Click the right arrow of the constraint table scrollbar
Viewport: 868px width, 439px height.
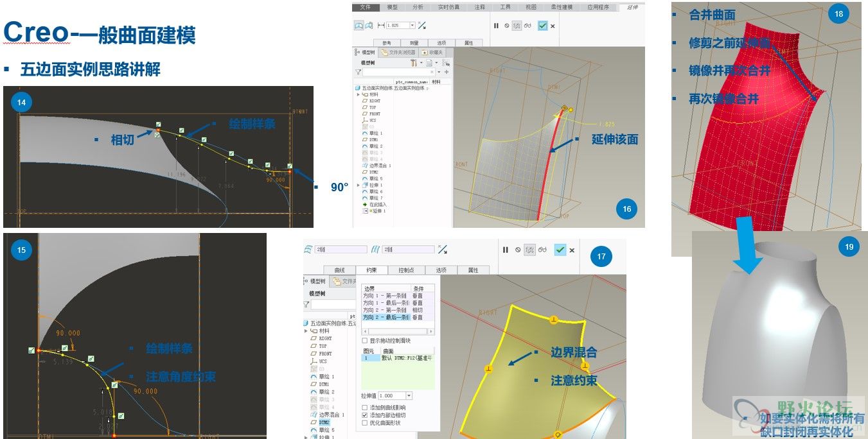(432, 331)
